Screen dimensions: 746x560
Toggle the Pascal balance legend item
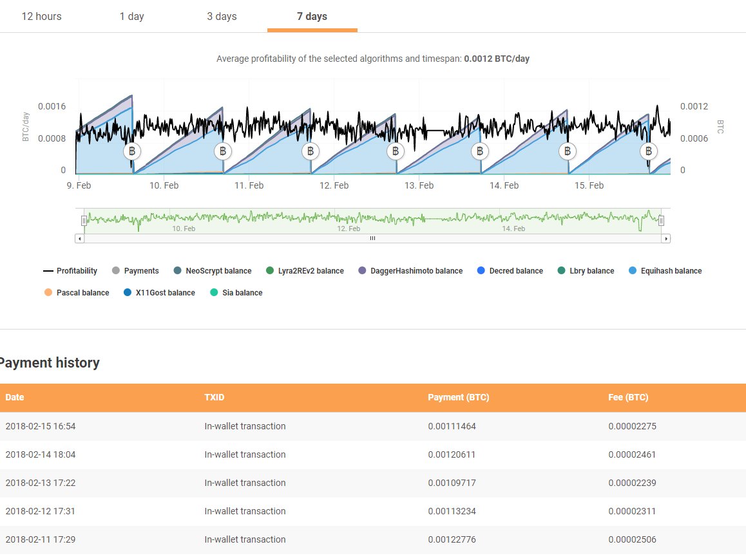point(77,292)
